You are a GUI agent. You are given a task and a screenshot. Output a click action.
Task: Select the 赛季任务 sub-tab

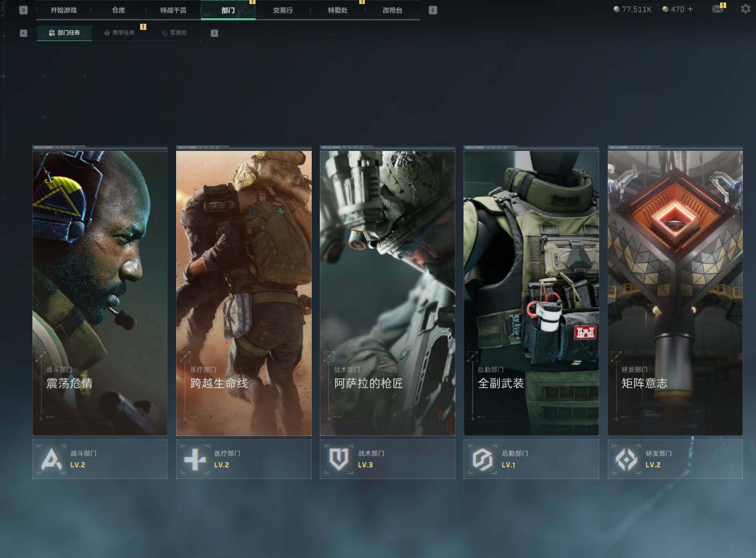(x=119, y=33)
